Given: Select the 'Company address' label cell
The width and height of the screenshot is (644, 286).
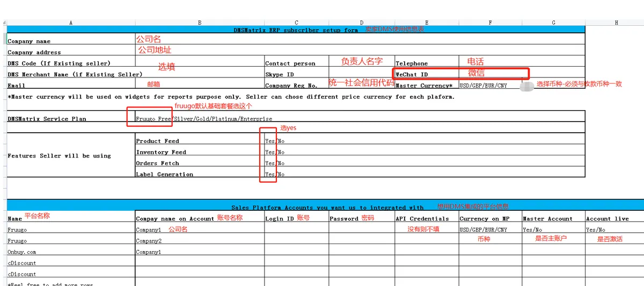Looking at the screenshot, I should click(x=71, y=51).
